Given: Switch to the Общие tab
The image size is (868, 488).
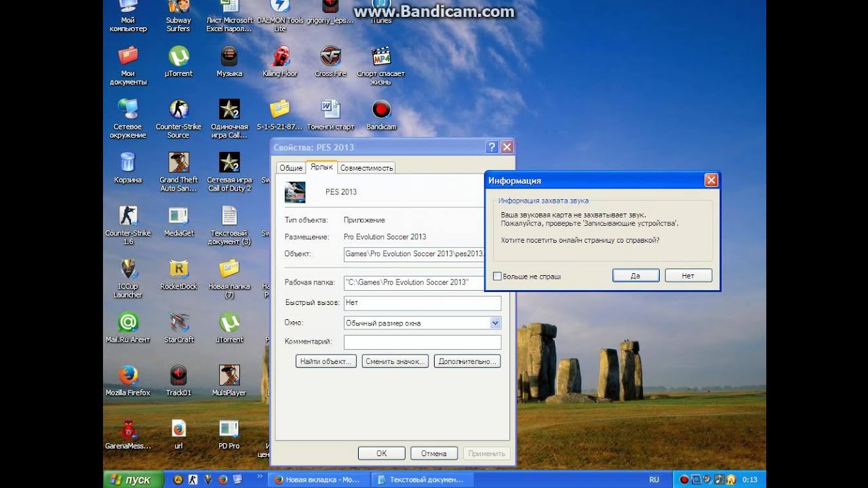Looking at the screenshot, I should pyautogui.click(x=291, y=167).
